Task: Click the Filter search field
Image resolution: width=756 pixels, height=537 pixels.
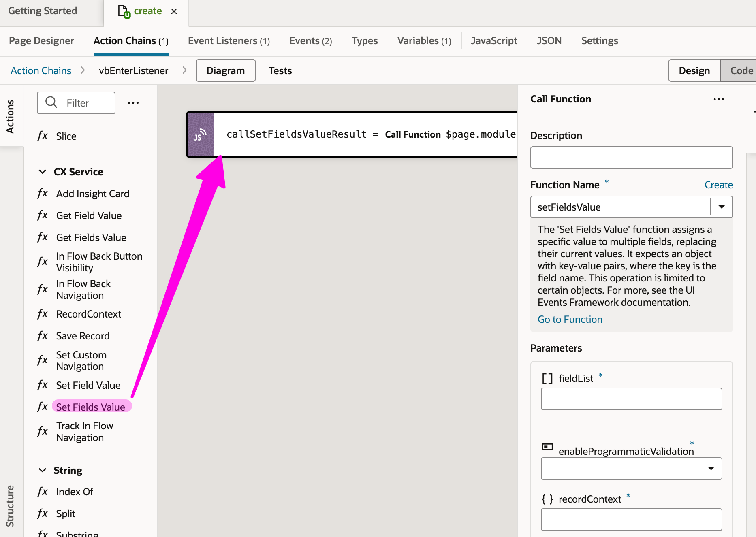Action: tap(76, 103)
